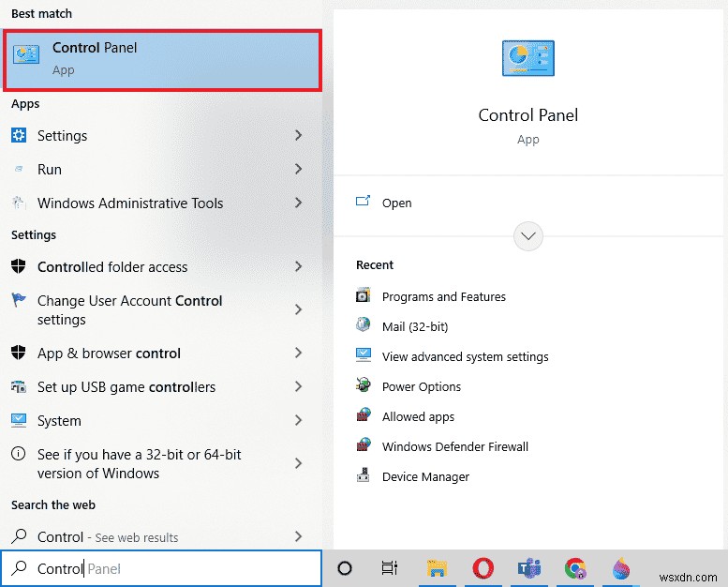Viewport: 728px width, 587px height.
Task: Click the large Control Panel icon in preview
Action: click(x=527, y=58)
